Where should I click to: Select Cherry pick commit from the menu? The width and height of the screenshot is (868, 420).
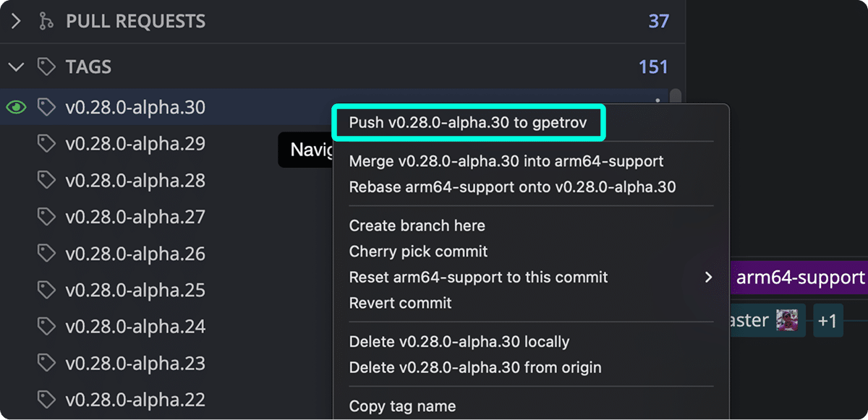418,251
